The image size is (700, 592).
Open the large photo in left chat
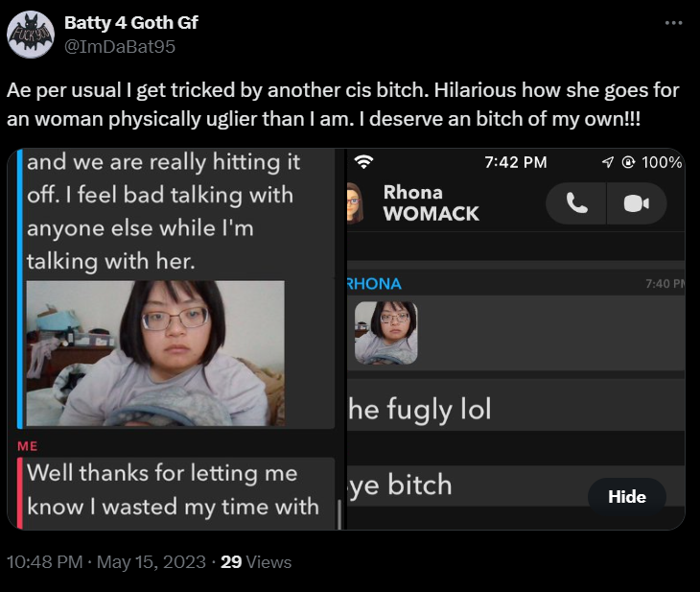coord(155,353)
